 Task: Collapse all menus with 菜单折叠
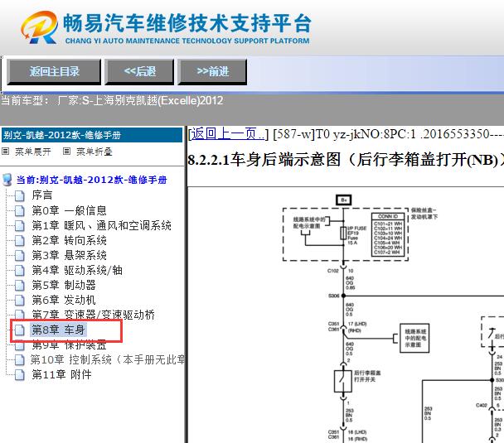tap(94, 152)
